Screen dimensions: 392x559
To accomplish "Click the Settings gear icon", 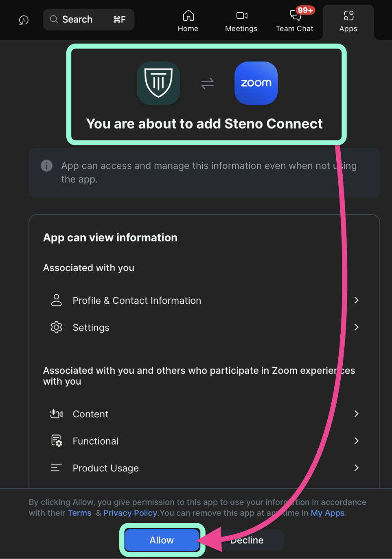I will click(x=56, y=327).
